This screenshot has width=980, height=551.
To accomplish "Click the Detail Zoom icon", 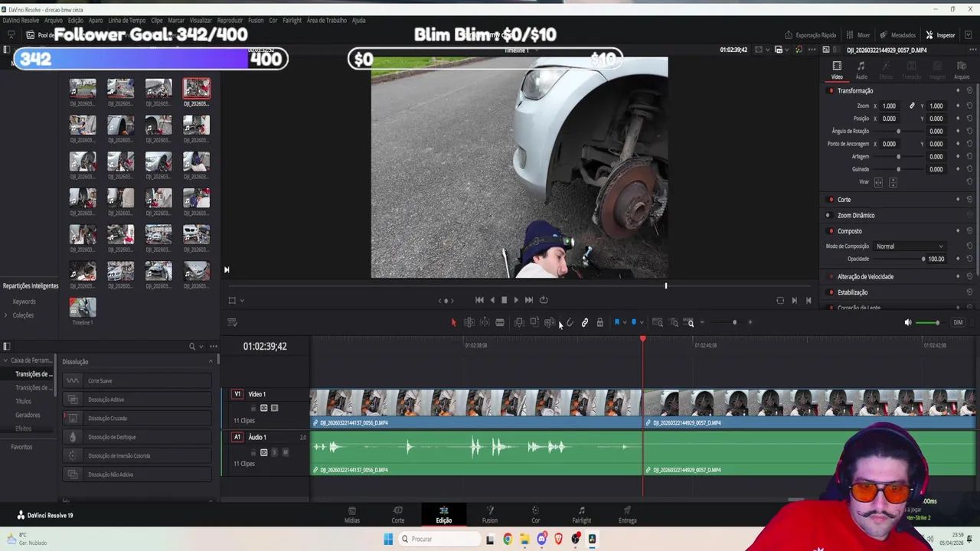I will 674,322.
